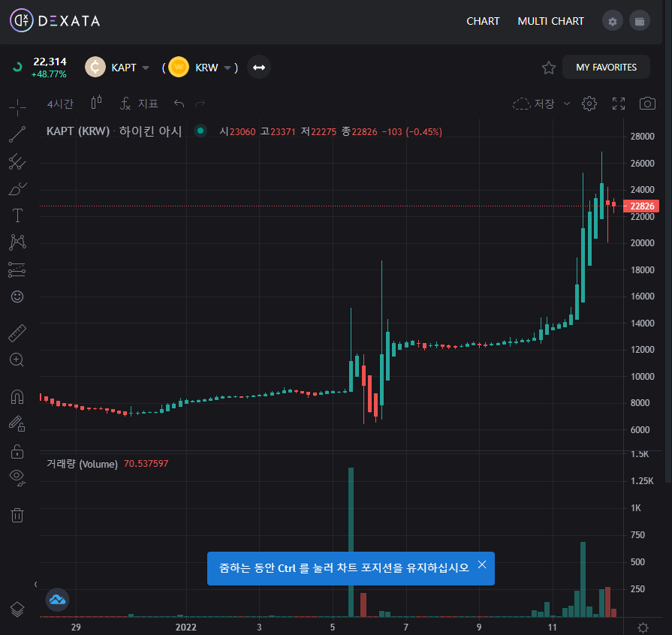This screenshot has width=672, height=635.
Task: Open the 4시간 interval selector
Action: pyautogui.click(x=60, y=104)
